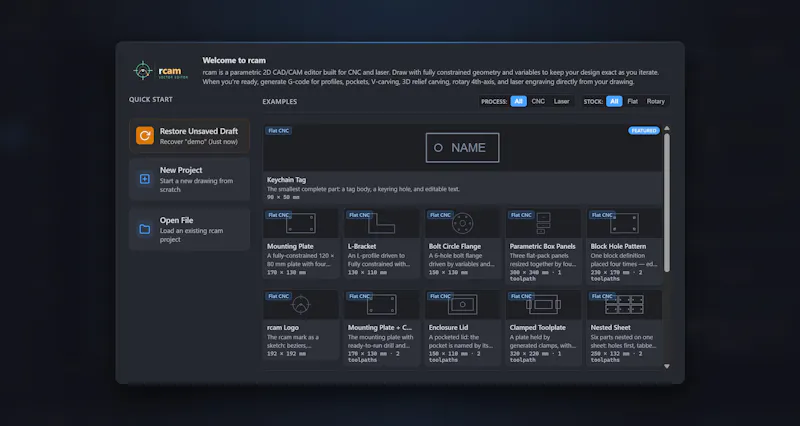800x426 pixels.
Task: Open the Enclosure Lid thumbnail
Action: coord(463,305)
